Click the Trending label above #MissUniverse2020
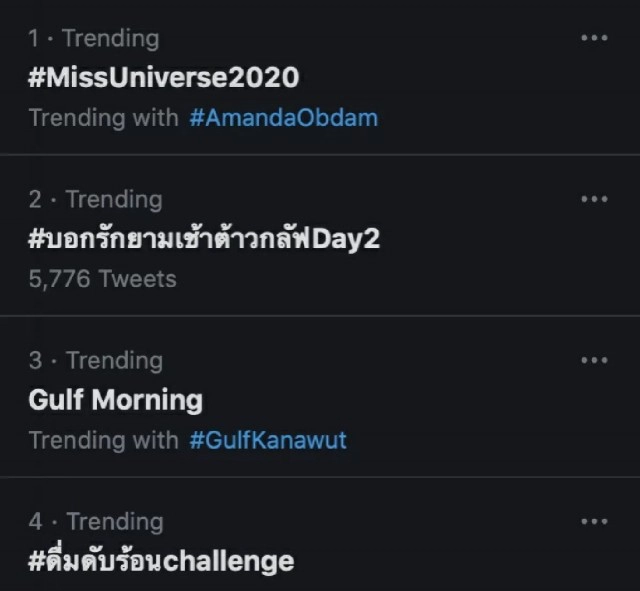Viewport: 640px width, 591px height. [x=111, y=38]
